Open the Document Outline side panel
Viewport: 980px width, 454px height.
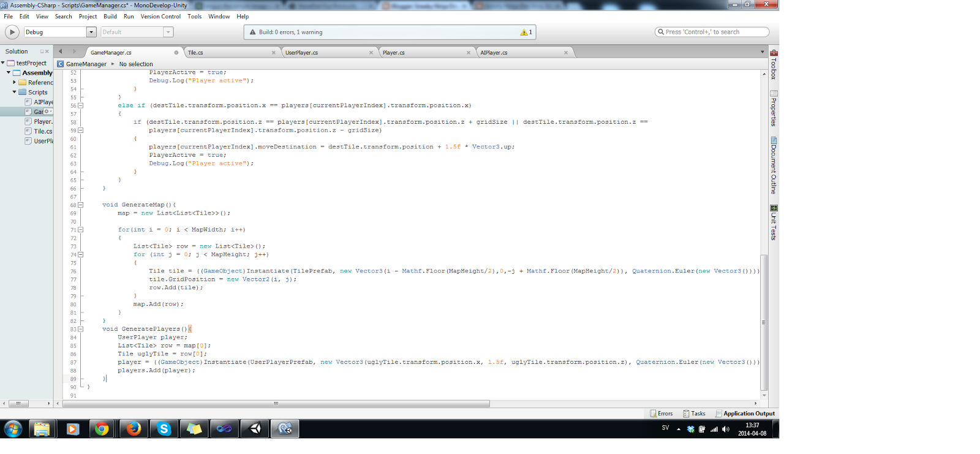tap(774, 165)
